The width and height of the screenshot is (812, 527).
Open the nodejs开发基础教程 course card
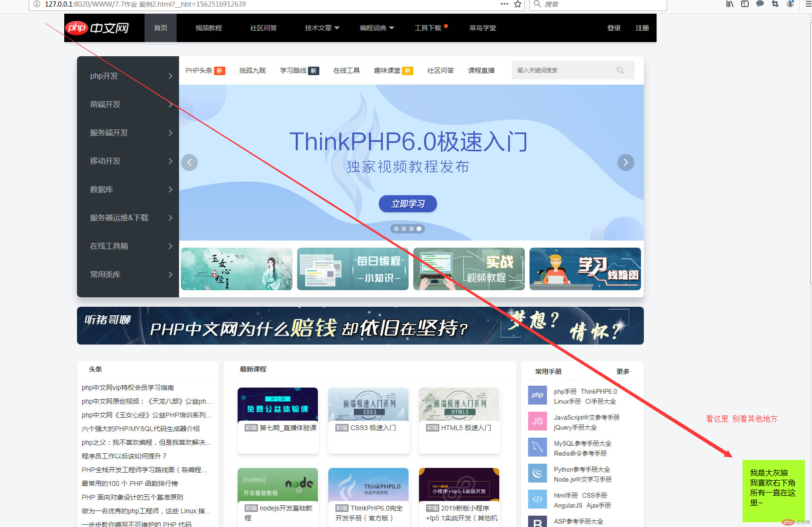pyautogui.click(x=278, y=497)
